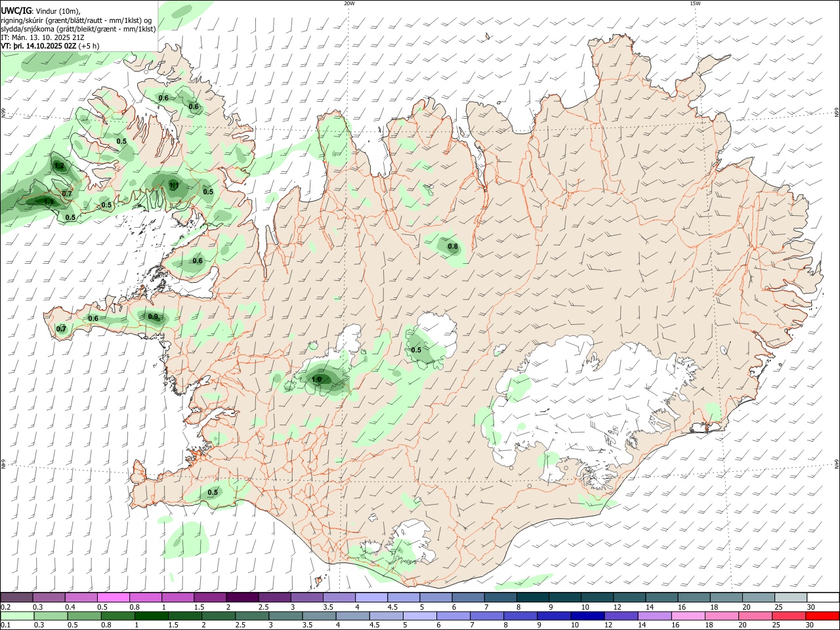Click the '0.9' precipitation value on Snæfellsnes
The width and height of the screenshot is (840, 630).
point(153,317)
